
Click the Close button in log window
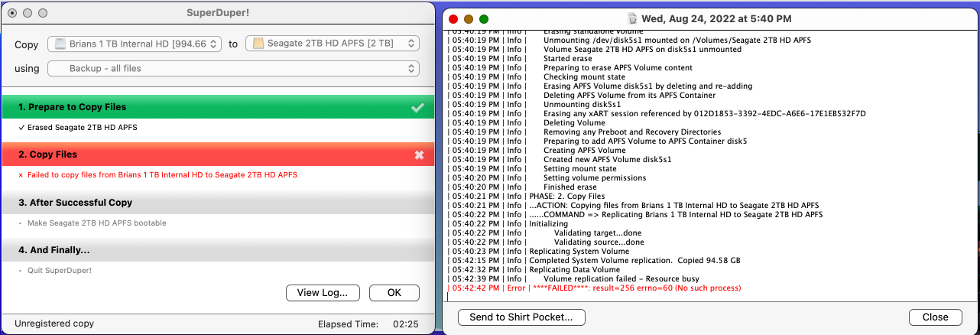coord(935,317)
